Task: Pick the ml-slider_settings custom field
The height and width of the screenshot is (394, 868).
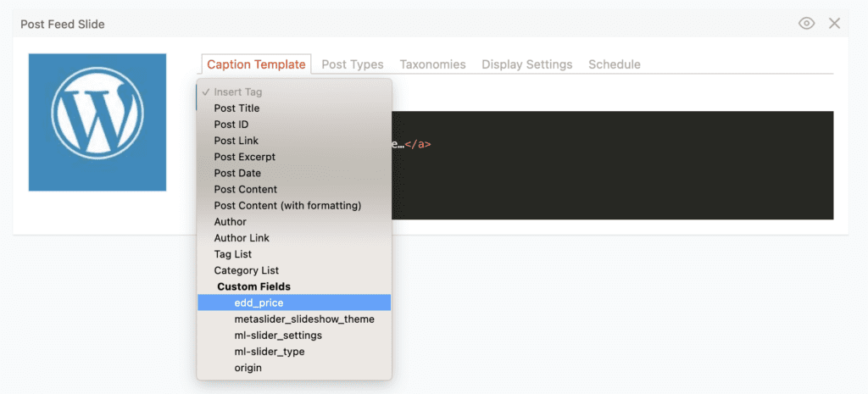Action: 294,336
